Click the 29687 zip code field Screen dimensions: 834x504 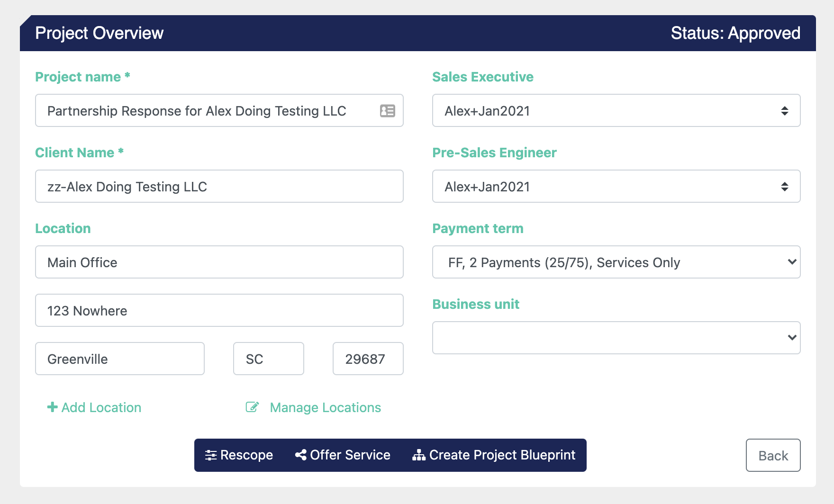368,359
